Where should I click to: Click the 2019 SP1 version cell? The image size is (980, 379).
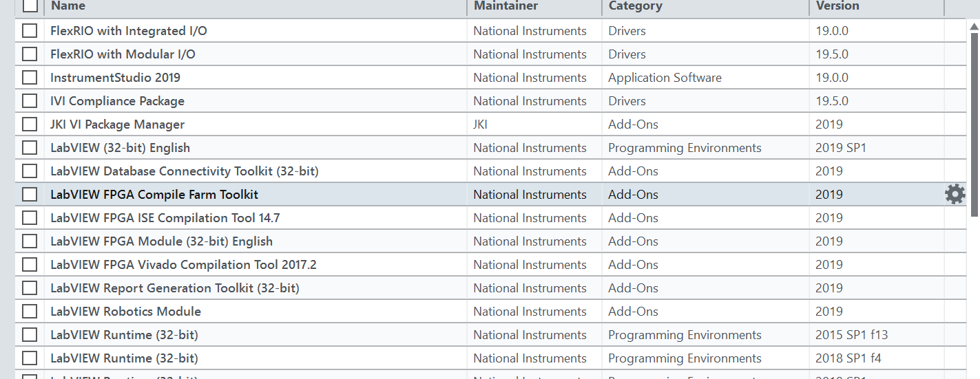(x=841, y=148)
